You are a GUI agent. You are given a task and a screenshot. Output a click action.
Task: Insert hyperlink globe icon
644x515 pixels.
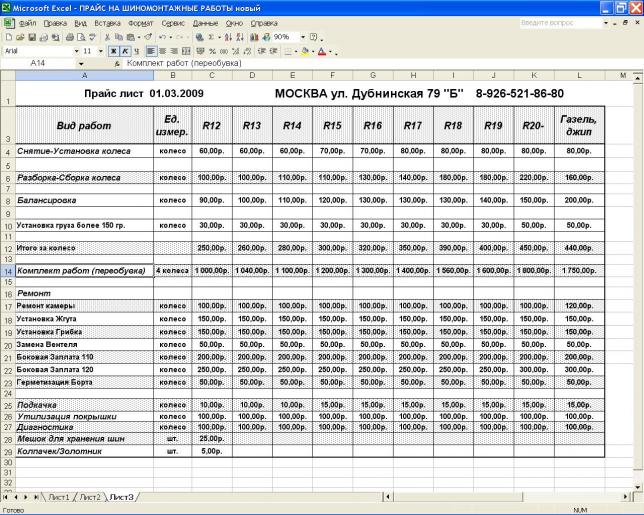tap(199, 37)
